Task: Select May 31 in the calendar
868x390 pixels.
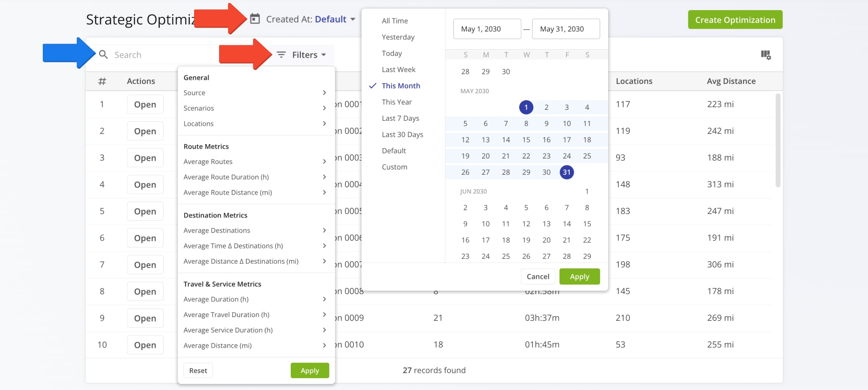Action: [x=567, y=172]
